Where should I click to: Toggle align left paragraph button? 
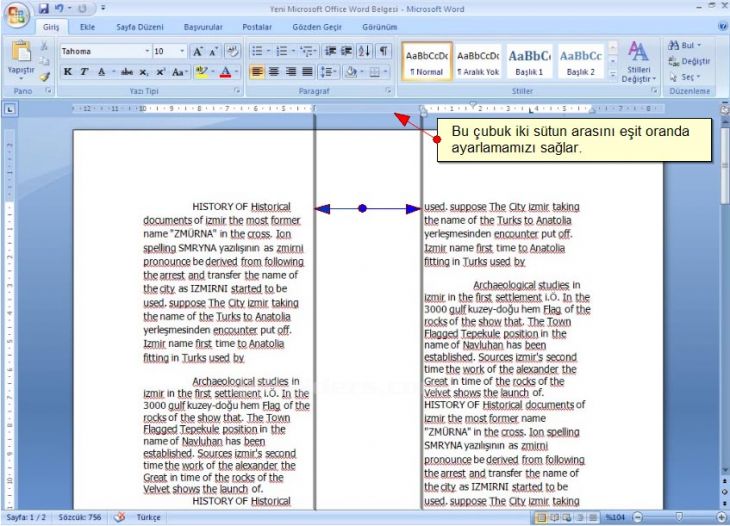257,72
